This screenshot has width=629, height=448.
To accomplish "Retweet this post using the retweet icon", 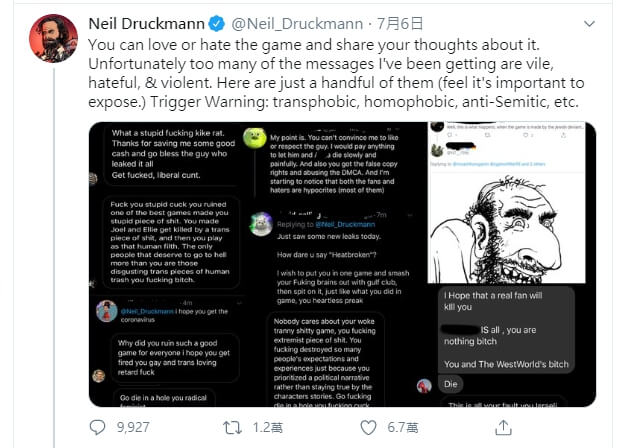I will 231,427.
